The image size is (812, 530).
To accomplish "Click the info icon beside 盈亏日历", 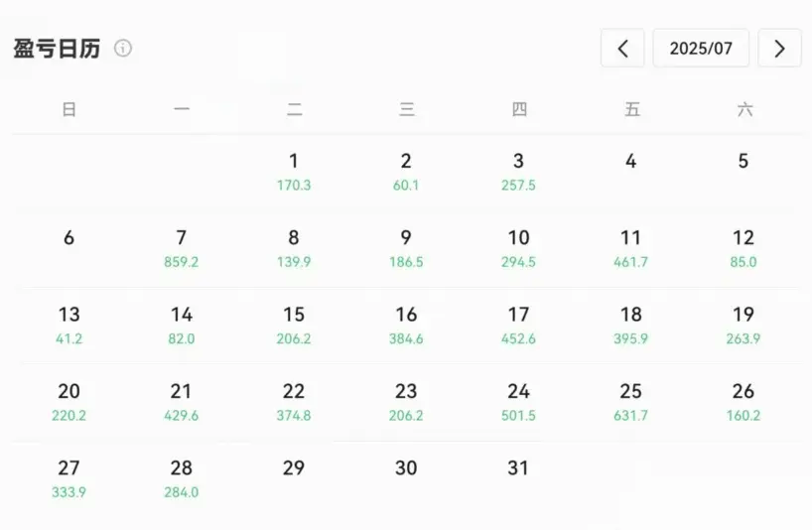I will 123,48.
